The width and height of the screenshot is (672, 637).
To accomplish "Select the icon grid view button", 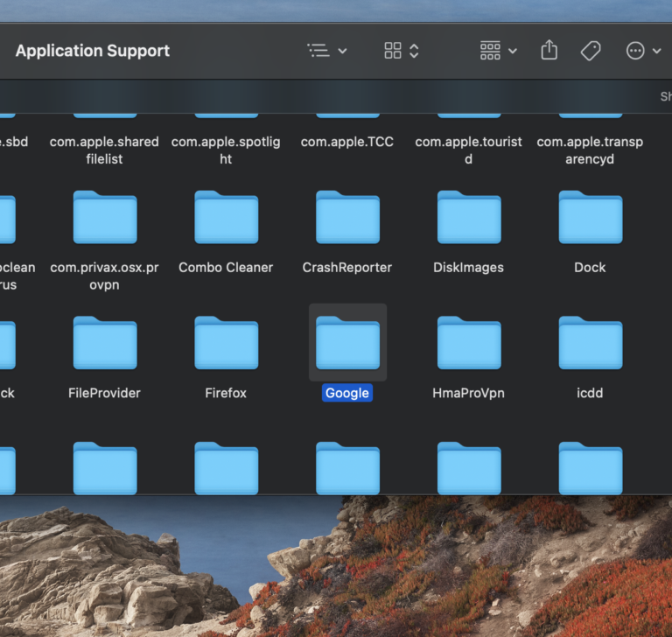I will click(393, 51).
